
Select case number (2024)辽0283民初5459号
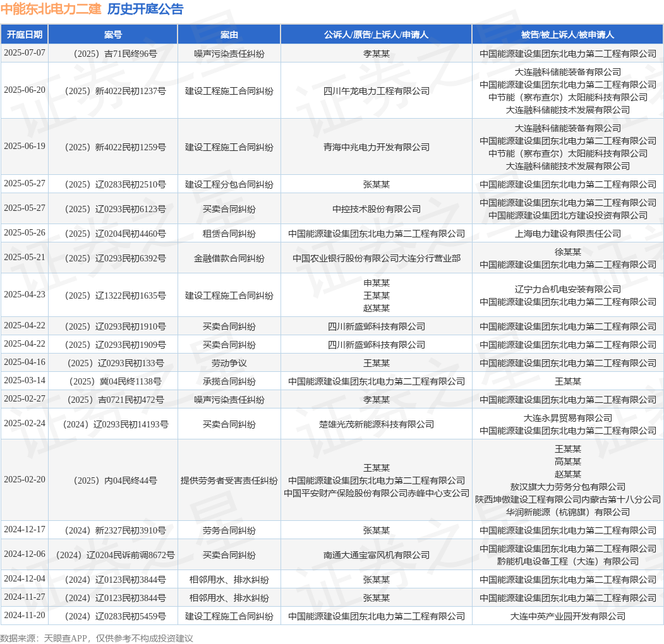(x=113, y=616)
